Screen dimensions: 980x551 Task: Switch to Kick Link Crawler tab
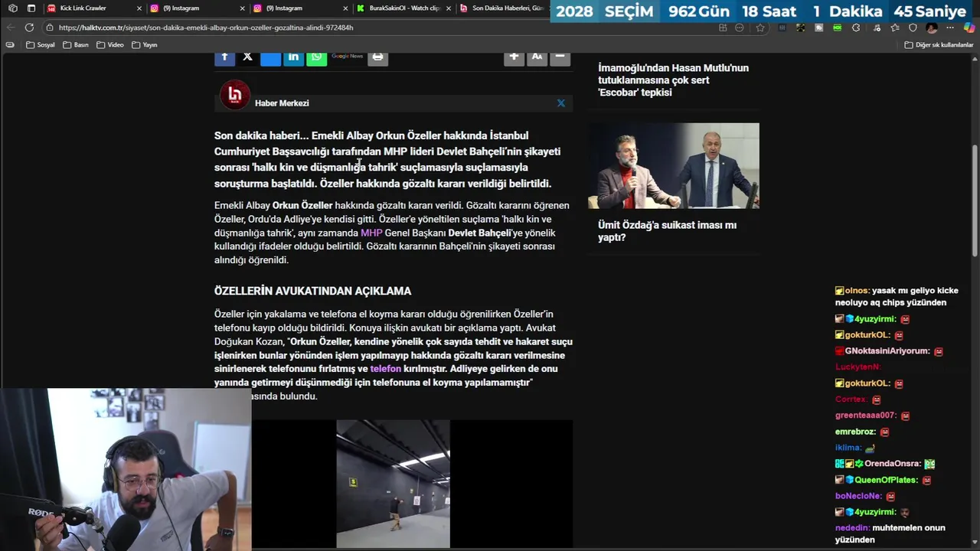click(x=94, y=8)
